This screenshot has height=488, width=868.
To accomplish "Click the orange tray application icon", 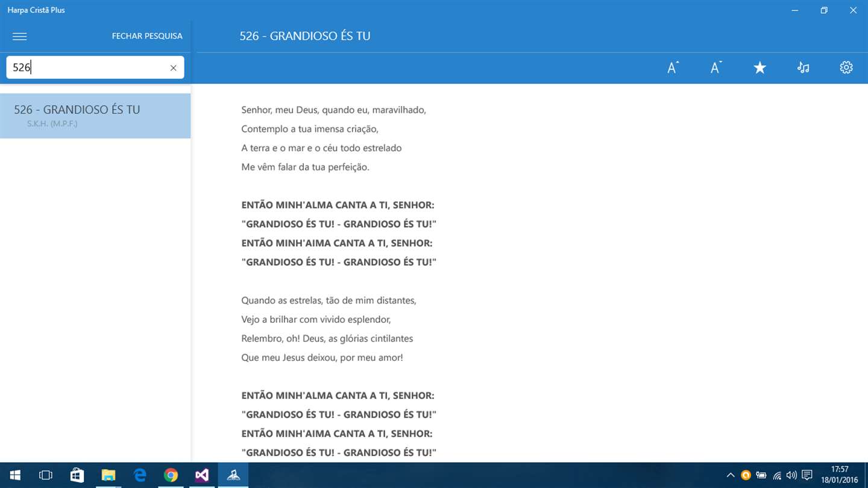I will tap(746, 475).
